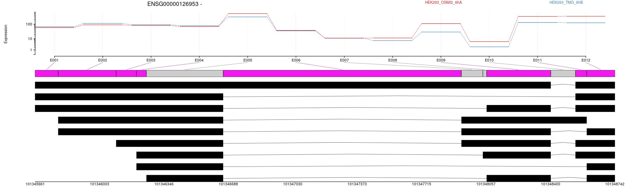The image size is (644, 188).
Task: Click genomic coordinate 101347373
Action: tap(357, 184)
